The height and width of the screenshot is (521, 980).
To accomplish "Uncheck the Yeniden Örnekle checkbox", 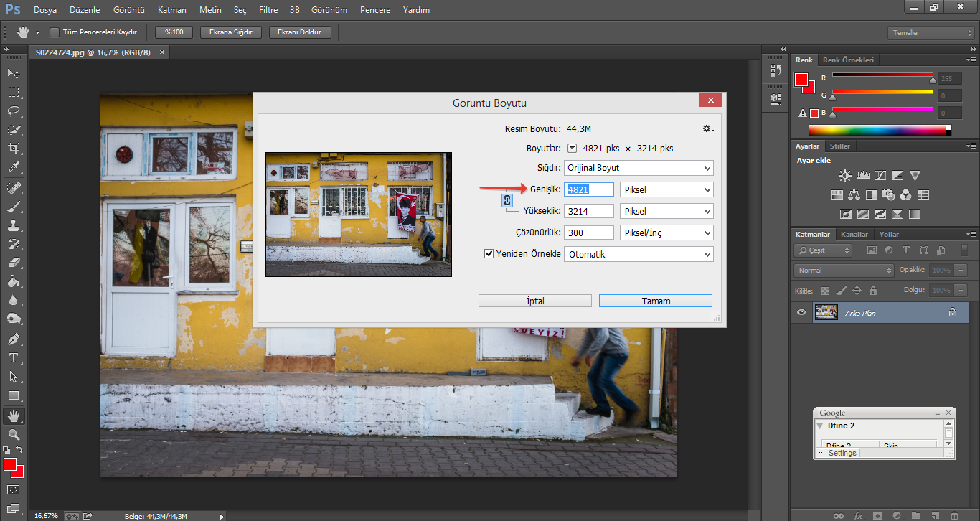I will point(489,254).
